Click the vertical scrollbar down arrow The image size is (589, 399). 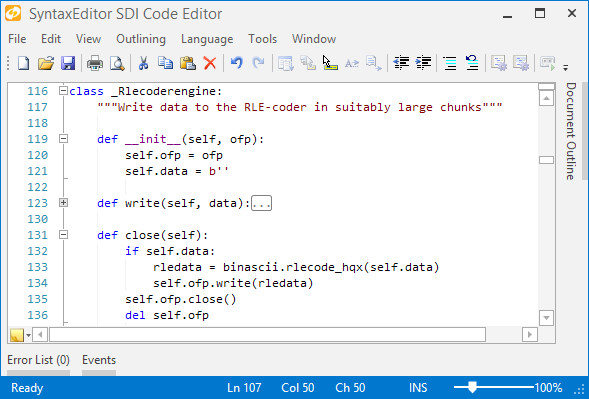(547, 318)
